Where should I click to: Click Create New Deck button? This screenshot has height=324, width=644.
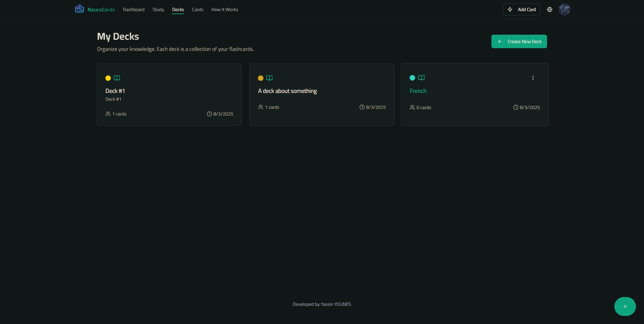pyautogui.click(x=519, y=41)
